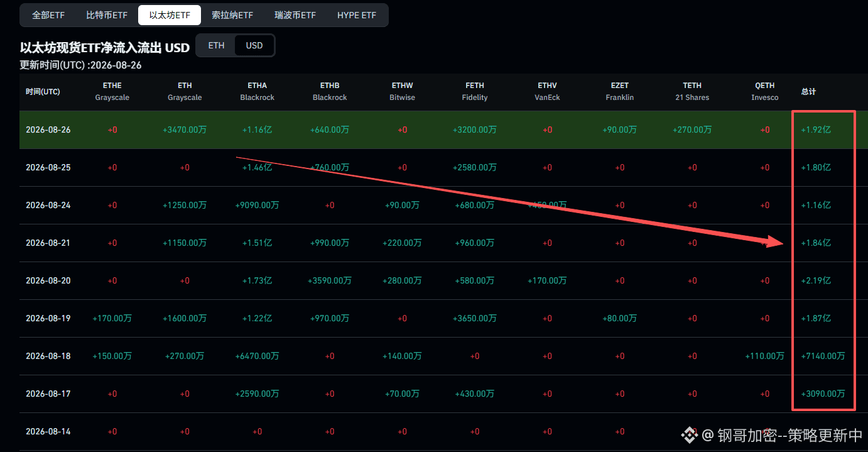Viewport: 868px width, 452px height.
Task: Click the +640.00万 ETHB value
Action: 330,130
